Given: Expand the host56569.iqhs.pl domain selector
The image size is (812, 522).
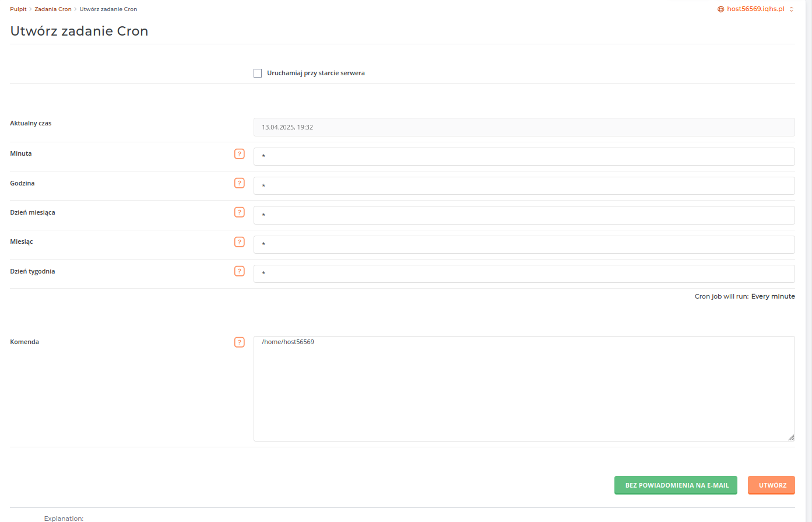Looking at the screenshot, I should pos(791,9).
